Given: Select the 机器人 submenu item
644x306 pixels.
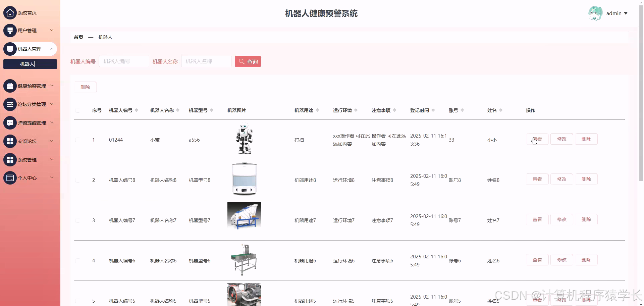Looking at the screenshot, I should 30,64.
